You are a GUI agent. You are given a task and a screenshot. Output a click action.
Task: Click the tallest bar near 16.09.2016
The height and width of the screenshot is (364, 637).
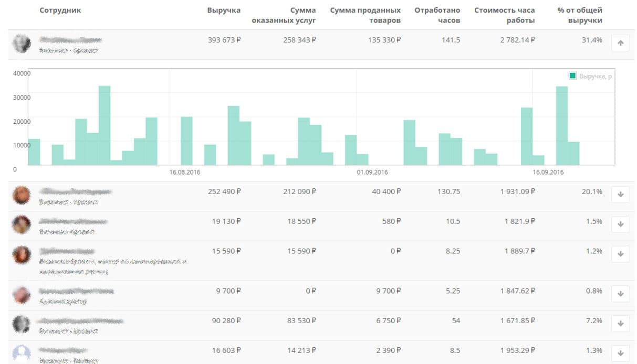click(562, 126)
